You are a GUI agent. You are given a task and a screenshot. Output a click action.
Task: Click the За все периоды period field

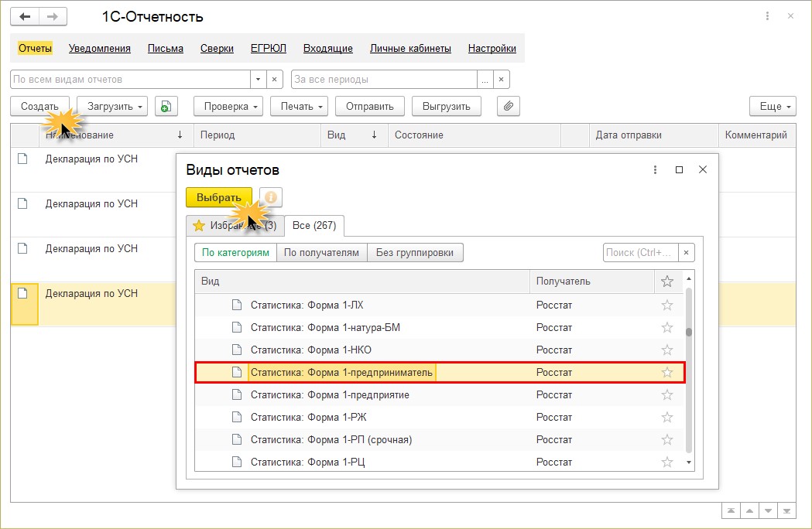[x=384, y=79]
